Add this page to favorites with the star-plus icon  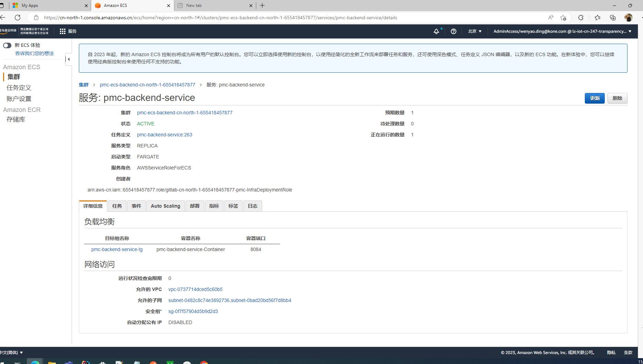pyautogui.click(x=563, y=18)
